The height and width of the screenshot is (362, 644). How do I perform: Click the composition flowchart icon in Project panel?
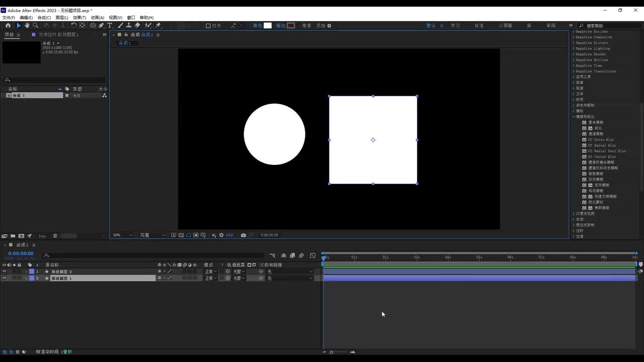tap(104, 95)
